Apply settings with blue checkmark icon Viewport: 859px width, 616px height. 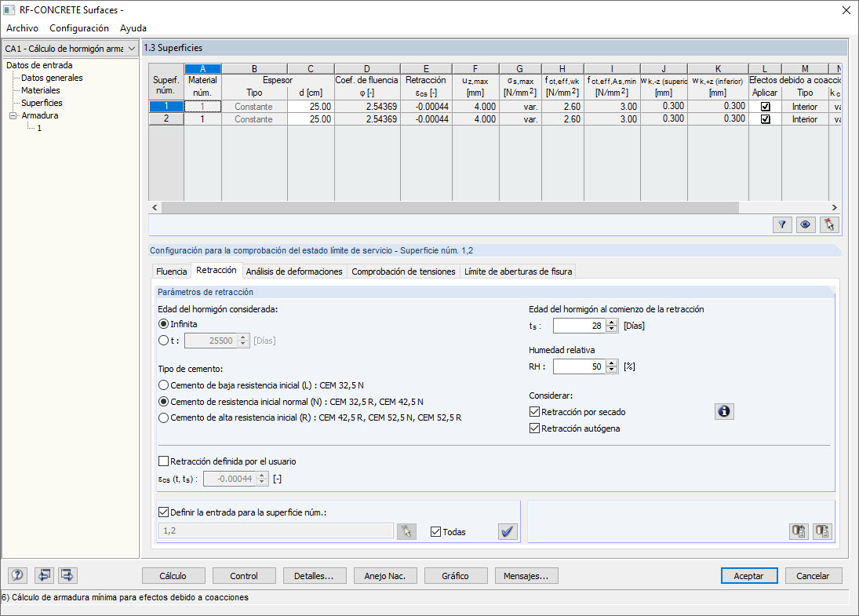point(508,531)
